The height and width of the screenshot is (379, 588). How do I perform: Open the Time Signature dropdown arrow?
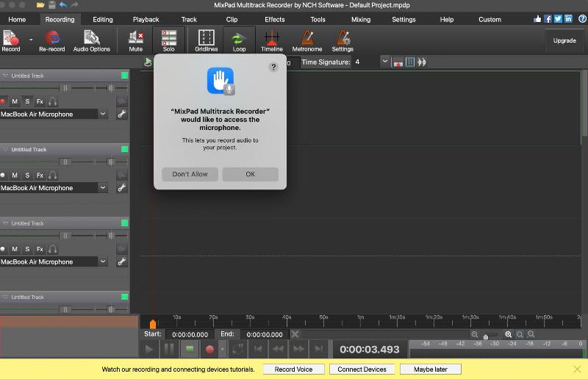tap(384, 62)
